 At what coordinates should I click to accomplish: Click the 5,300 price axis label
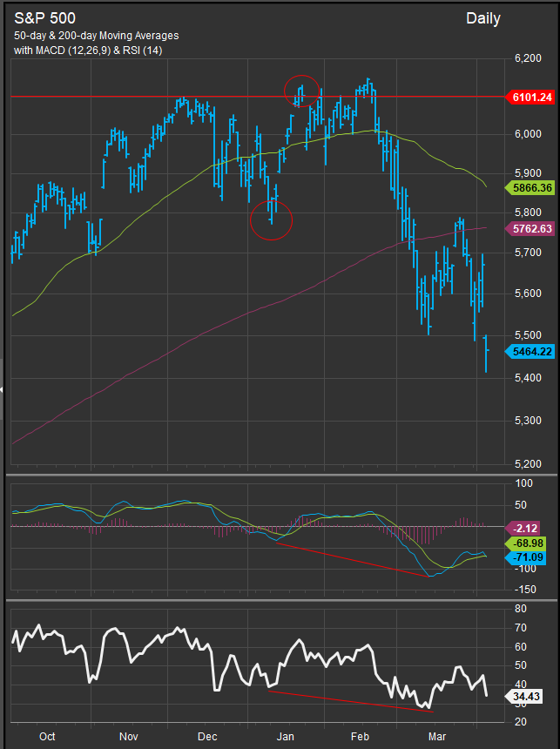(x=528, y=421)
